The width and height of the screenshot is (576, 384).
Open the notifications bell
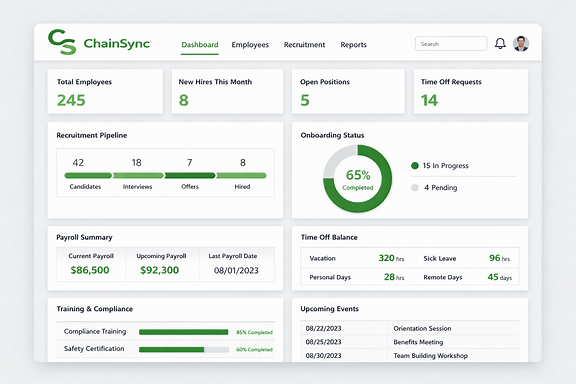coord(500,44)
